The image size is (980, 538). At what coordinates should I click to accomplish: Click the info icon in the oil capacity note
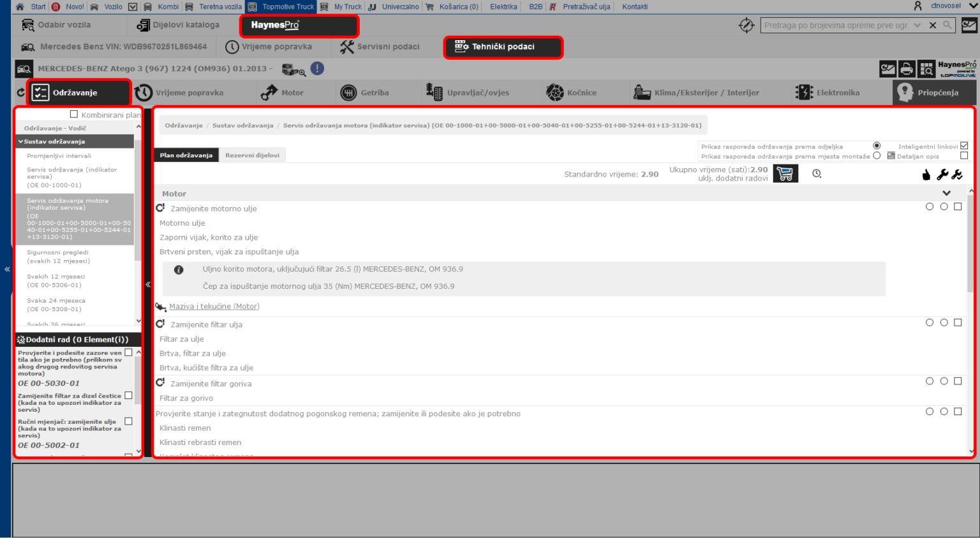179,270
